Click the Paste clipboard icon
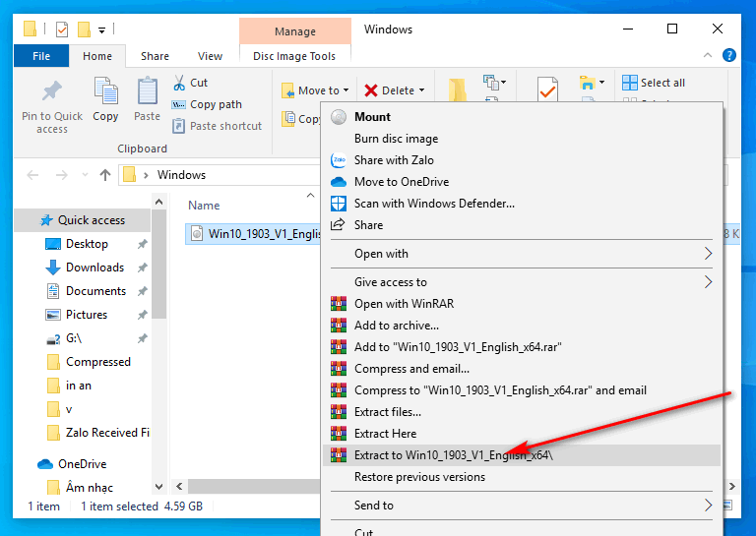 coord(147,90)
